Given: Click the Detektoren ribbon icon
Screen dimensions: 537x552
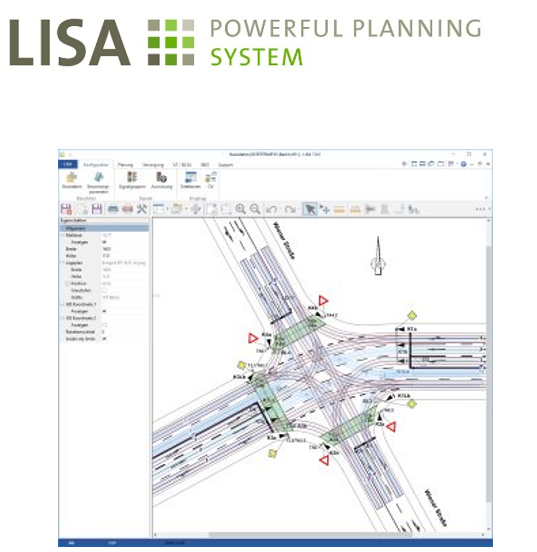Looking at the screenshot, I should point(191,180).
